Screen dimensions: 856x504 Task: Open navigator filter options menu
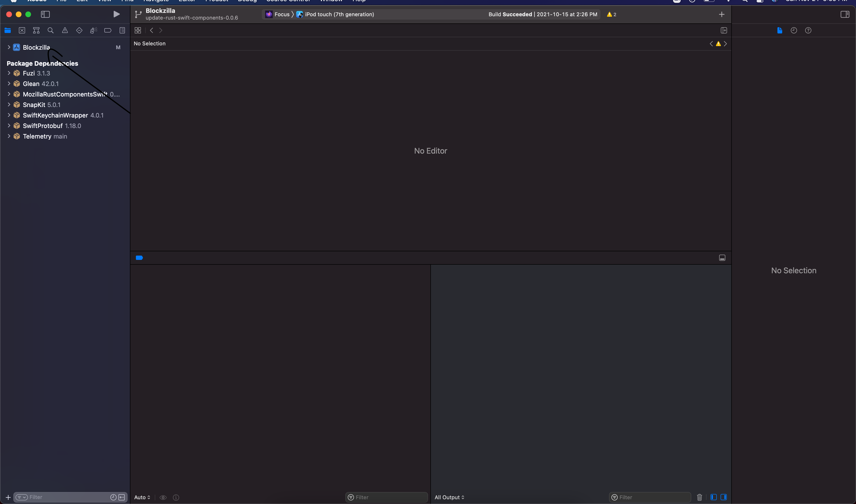point(22,497)
